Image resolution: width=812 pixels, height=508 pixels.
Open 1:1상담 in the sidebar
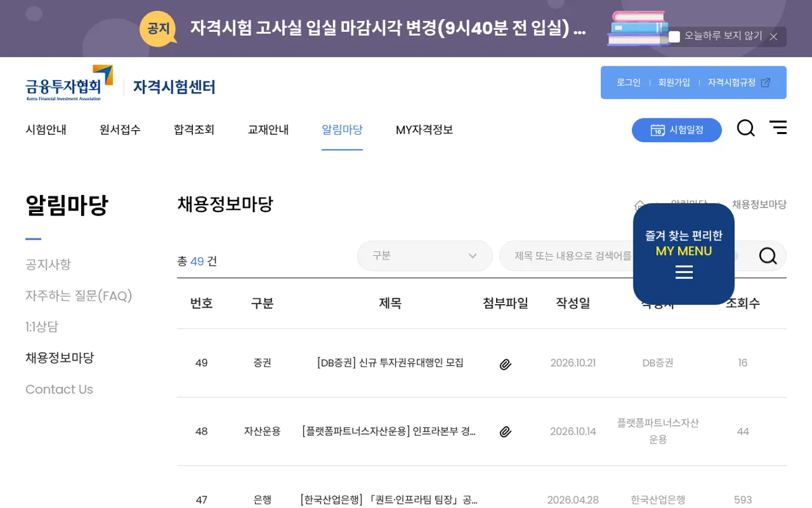coord(42,326)
